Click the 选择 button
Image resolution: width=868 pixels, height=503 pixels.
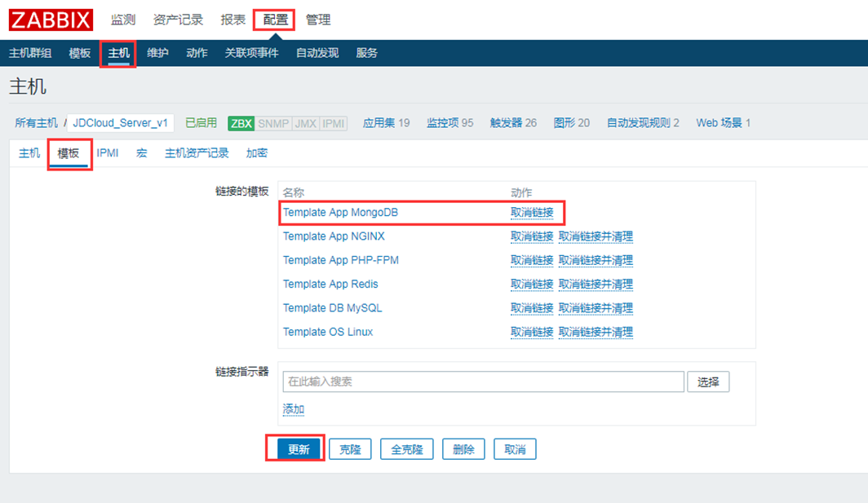708,382
